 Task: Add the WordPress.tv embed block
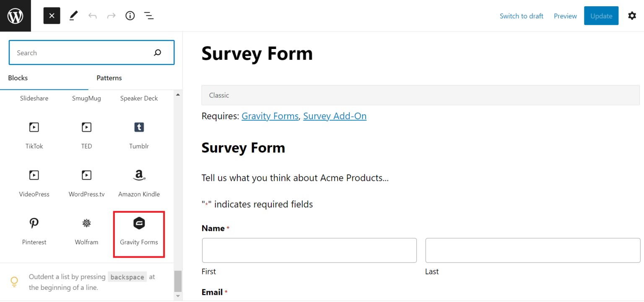tap(86, 182)
